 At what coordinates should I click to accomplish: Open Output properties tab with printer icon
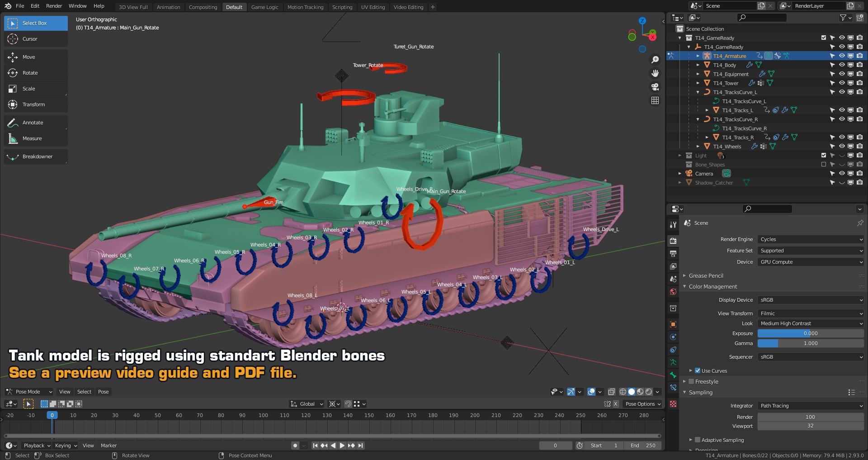[x=673, y=254]
